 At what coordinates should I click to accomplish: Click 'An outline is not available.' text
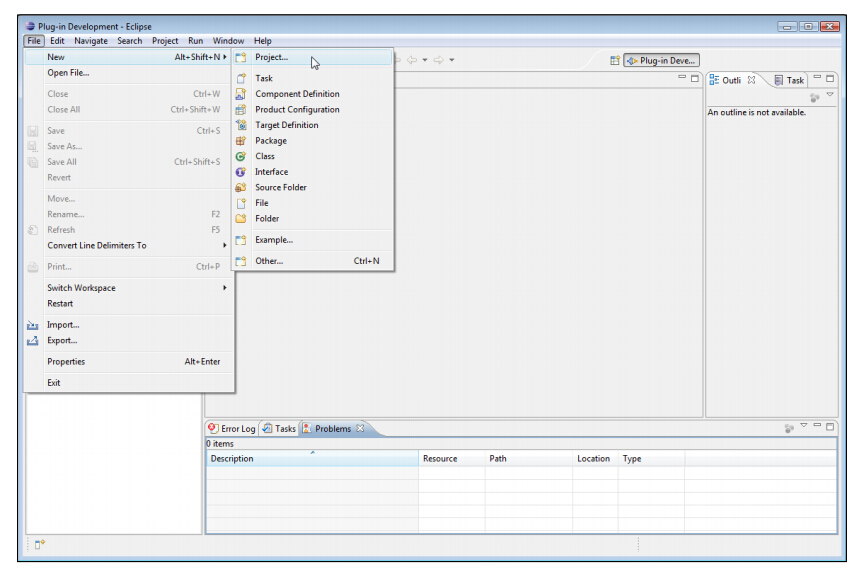tap(756, 112)
